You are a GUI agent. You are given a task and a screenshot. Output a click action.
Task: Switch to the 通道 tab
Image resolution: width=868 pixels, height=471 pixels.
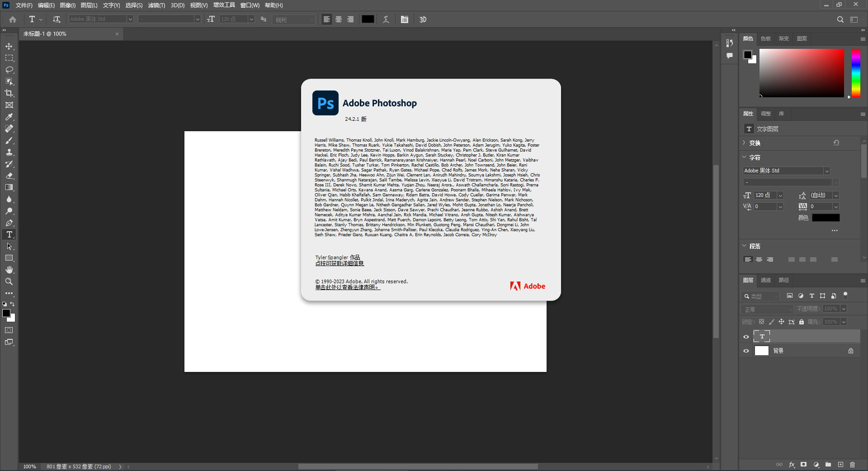tap(766, 280)
